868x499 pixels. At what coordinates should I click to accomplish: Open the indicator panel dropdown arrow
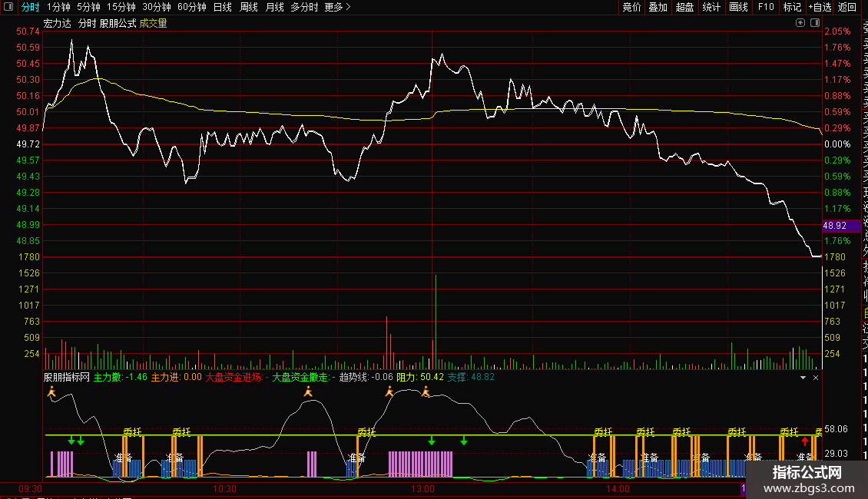803,378
